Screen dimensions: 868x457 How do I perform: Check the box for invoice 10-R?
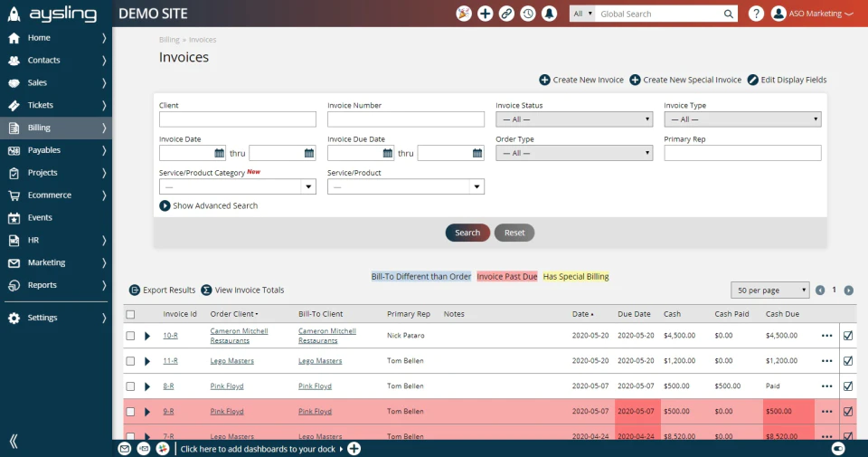(x=130, y=336)
